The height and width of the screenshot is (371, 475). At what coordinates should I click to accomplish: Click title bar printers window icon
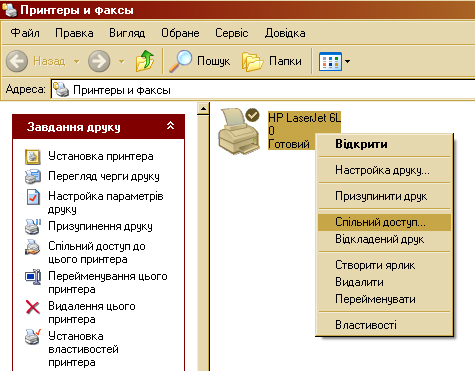click(9, 9)
